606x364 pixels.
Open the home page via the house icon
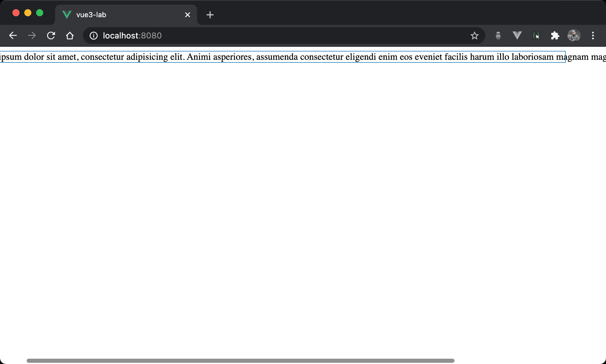click(70, 36)
